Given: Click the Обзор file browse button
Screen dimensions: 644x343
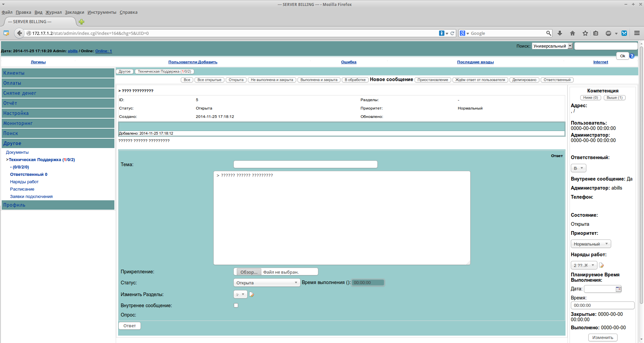Looking at the screenshot, I should pyautogui.click(x=249, y=272).
